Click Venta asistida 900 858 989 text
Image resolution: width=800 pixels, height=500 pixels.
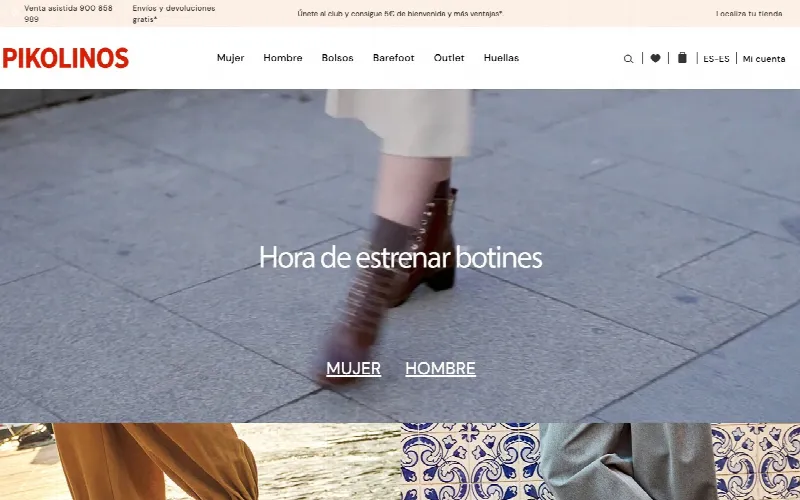pos(68,14)
